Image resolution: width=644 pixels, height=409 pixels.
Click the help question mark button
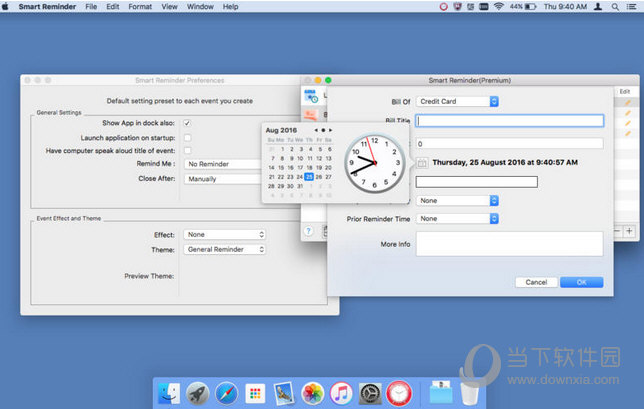(x=308, y=231)
